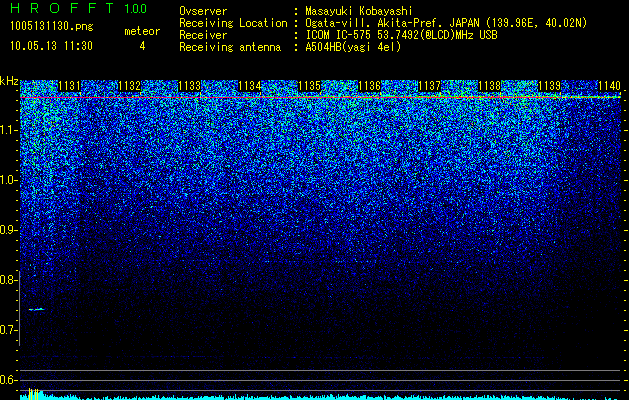Image resolution: width=629 pixels, height=400 pixels.
Task: Click the meteor echo trace near 0.74 kHz
Action: (x=36, y=309)
